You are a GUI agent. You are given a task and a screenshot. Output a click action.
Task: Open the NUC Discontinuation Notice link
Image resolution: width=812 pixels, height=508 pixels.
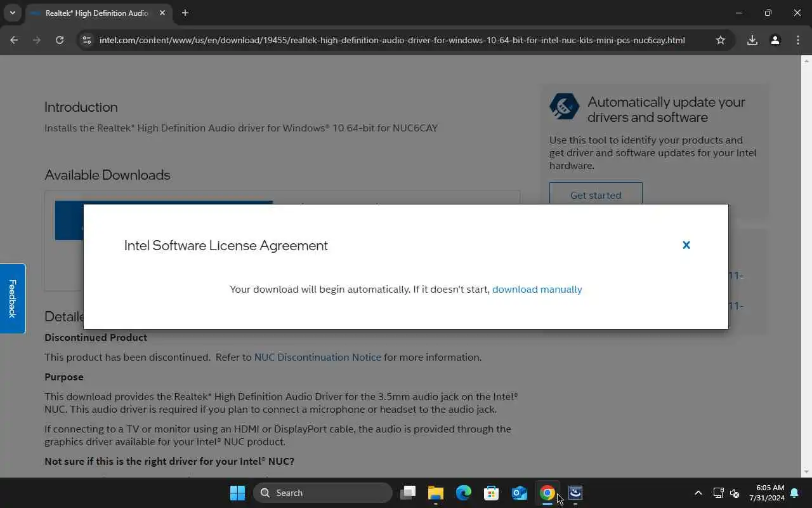317,357
